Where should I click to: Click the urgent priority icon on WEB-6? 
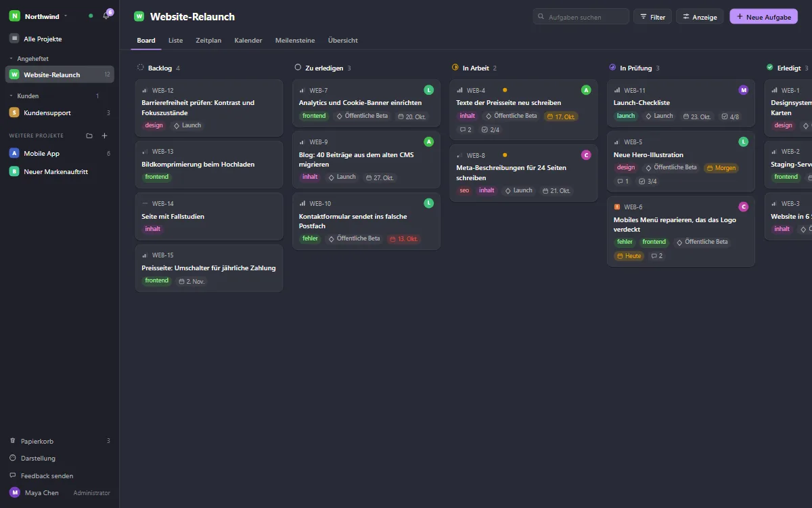(617, 207)
